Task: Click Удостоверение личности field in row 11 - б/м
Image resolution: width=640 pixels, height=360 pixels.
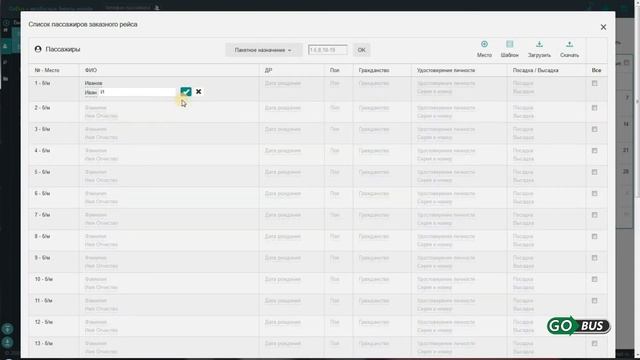Action: [x=446, y=301]
